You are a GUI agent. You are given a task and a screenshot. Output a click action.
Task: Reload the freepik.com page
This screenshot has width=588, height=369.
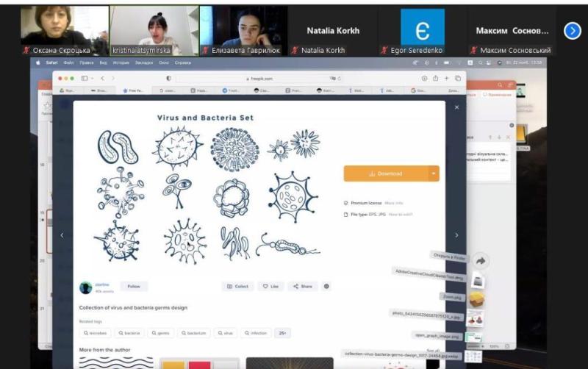340,79
